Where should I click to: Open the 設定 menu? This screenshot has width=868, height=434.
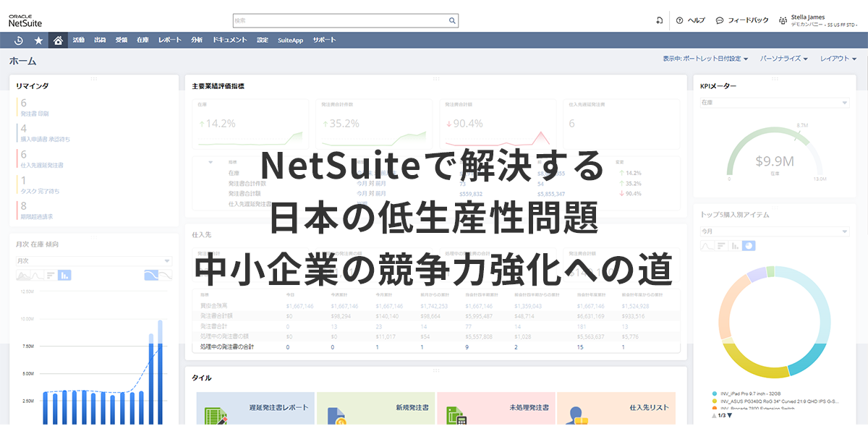click(262, 41)
